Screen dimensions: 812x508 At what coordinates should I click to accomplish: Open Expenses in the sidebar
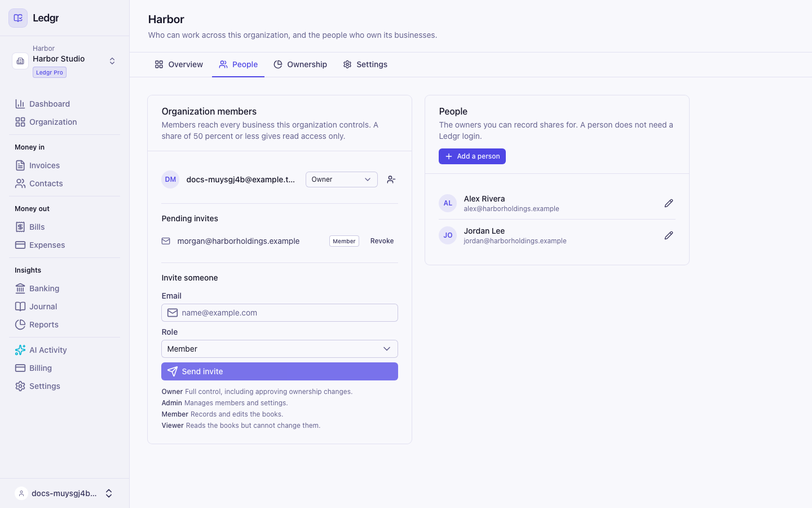coord(64,245)
